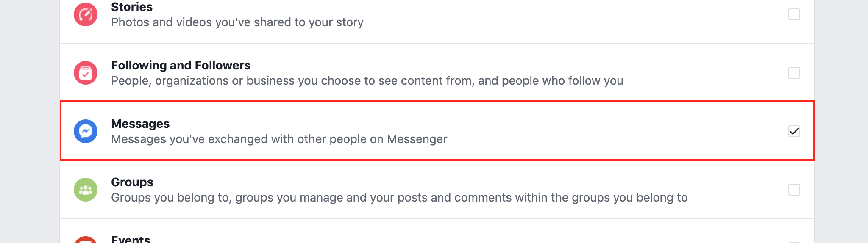The image size is (868, 243).
Task: Click the green Groups icon
Action: [x=86, y=190]
